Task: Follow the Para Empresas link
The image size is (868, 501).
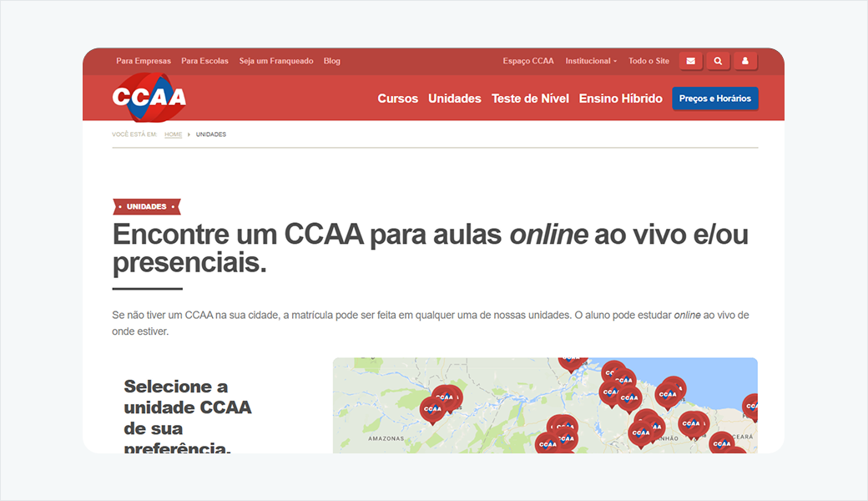Action: pyautogui.click(x=144, y=61)
